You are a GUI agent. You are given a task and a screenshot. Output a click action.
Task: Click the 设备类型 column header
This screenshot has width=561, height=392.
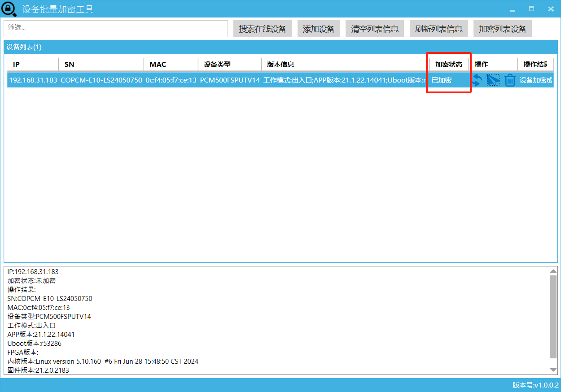(230, 65)
